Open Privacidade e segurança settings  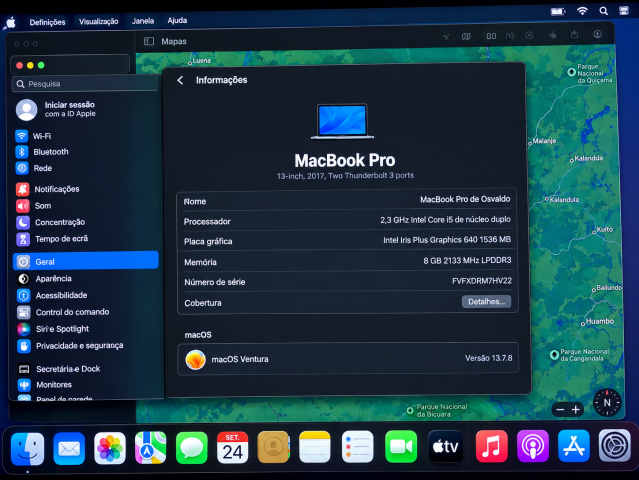70,346
